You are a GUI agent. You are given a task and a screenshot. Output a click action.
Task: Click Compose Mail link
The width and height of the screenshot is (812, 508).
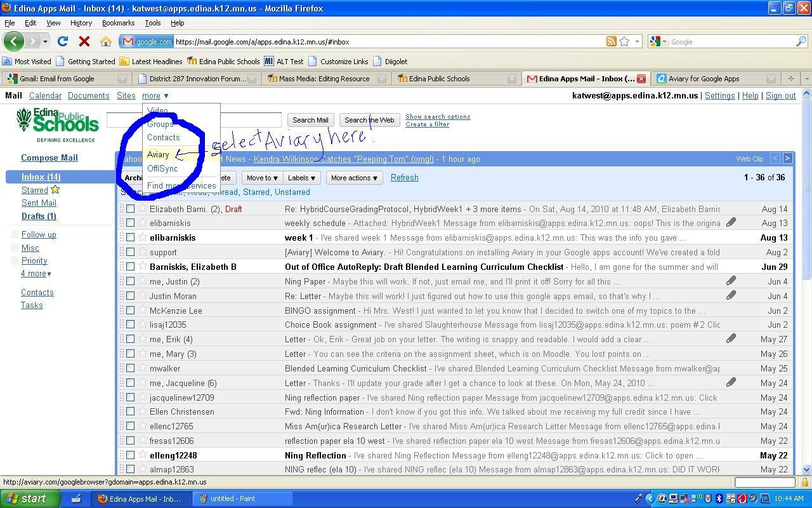click(49, 157)
